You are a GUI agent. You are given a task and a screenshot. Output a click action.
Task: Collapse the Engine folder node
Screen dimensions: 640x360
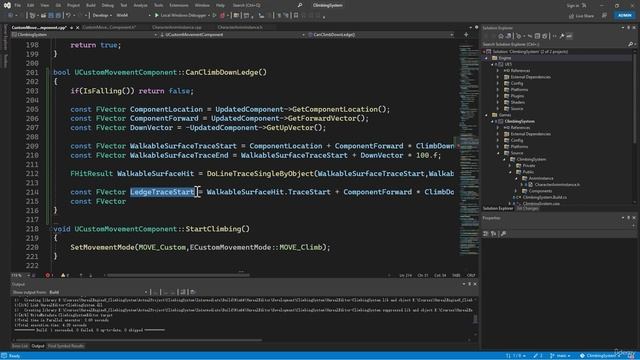[486, 58]
